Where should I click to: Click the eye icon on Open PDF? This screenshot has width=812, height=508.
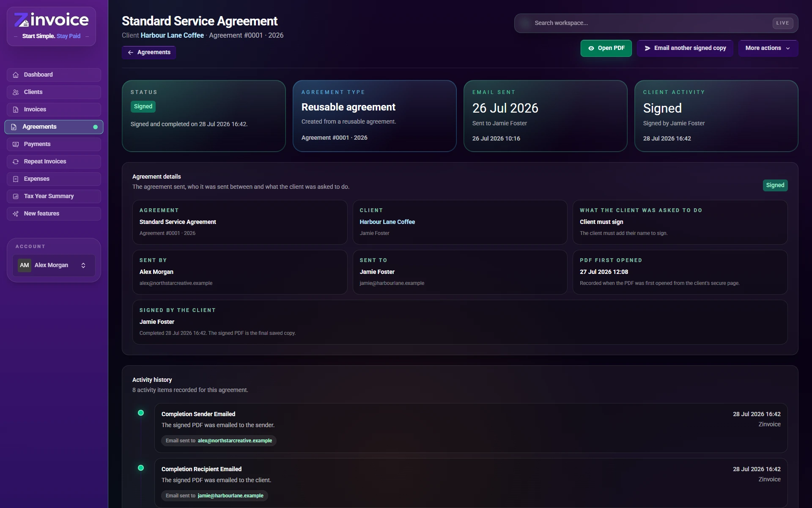click(x=591, y=48)
